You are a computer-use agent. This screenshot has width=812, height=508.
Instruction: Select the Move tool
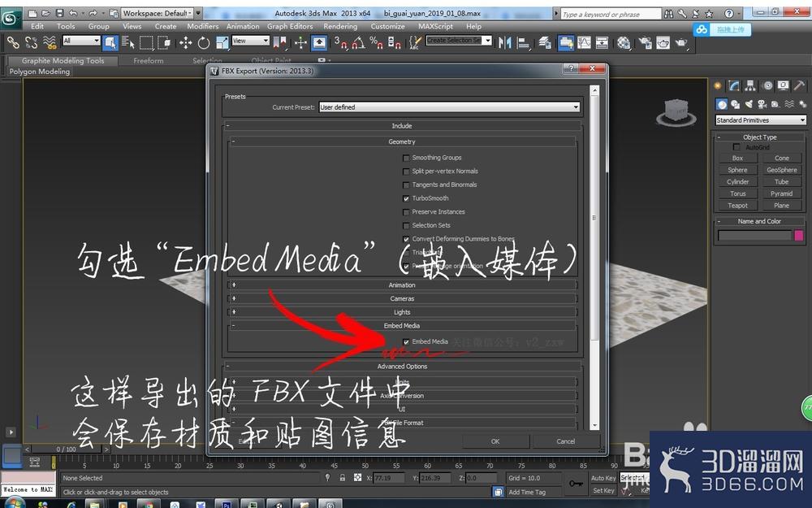coord(185,42)
